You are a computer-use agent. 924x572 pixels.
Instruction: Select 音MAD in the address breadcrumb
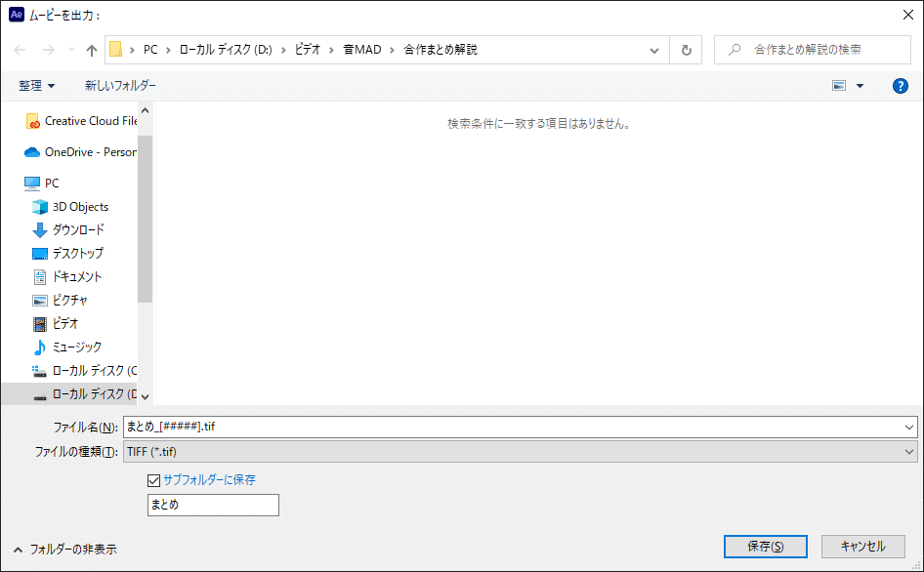click(362, 50)
